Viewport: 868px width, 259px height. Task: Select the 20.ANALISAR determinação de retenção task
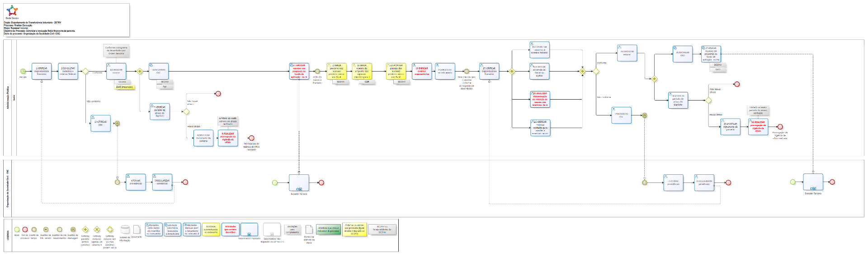(x=540, y=99)
